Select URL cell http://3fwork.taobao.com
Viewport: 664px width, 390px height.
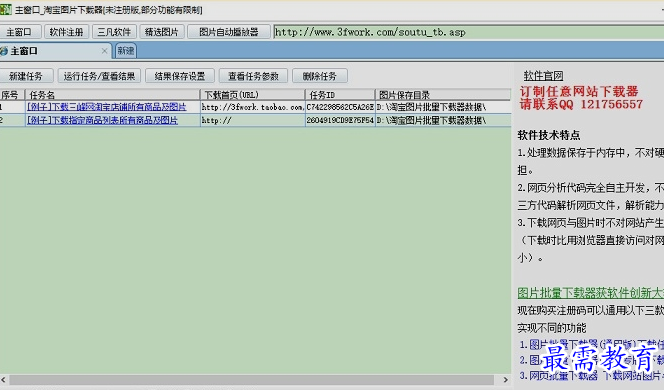pyautogui.click(x=252, y=107)
